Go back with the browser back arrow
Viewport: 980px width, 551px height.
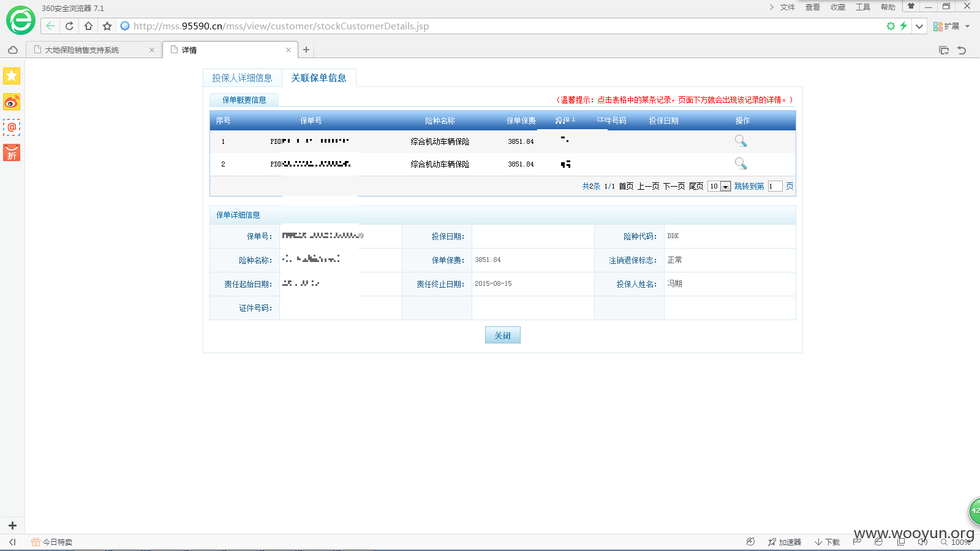[50, 26]
